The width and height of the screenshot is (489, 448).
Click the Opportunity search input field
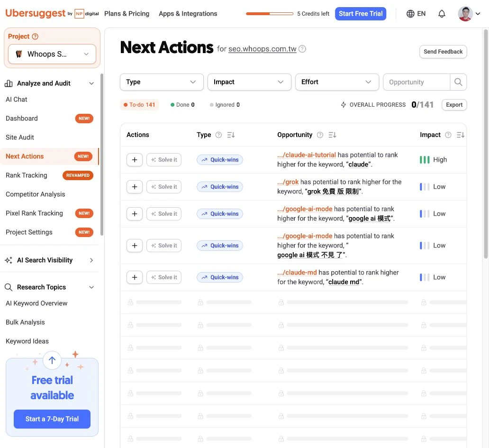[417, 82]
